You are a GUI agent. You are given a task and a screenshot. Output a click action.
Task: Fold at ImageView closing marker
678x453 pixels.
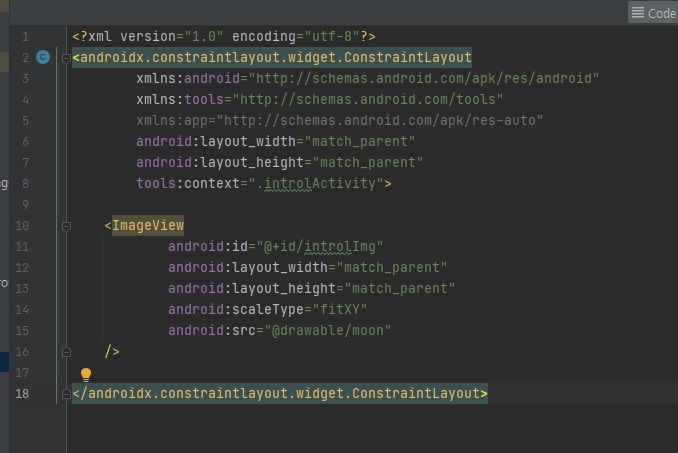66,352
